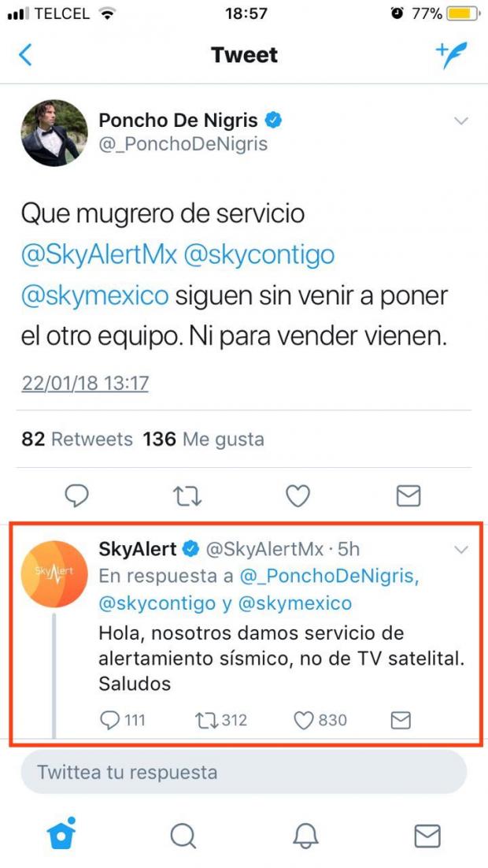Open the Home tab in bottom bar
Screen dimensions: 488x868
(x=61, y=834)
